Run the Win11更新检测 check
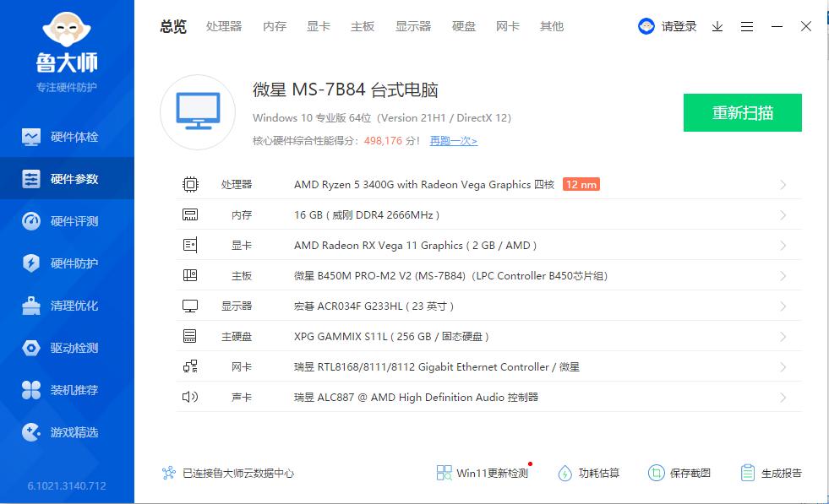Image resolution: width=829 pixels, height=504 pixels. pyautogui.click(x=483, y=473)
